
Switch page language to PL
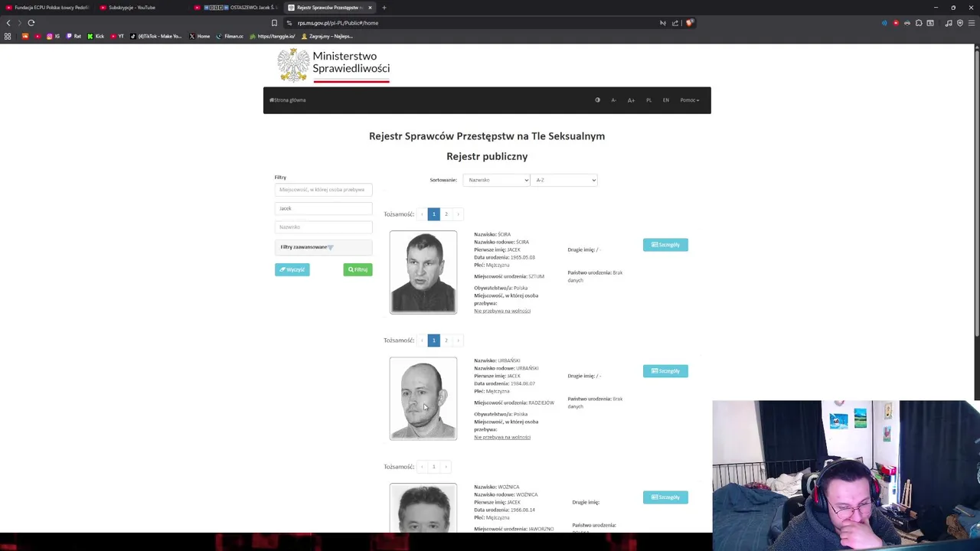click(x=648, y=100)
